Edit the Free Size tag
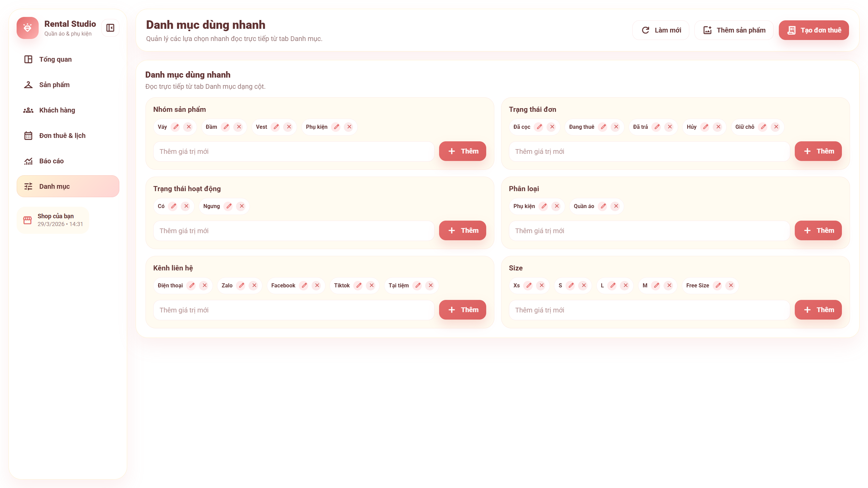Viewport: 868px width, 488px height. click(x=718, y=285)
